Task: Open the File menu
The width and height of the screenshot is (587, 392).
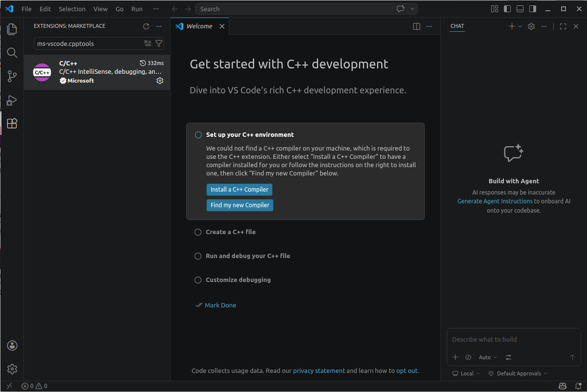Action: click(x=26, y=9)
